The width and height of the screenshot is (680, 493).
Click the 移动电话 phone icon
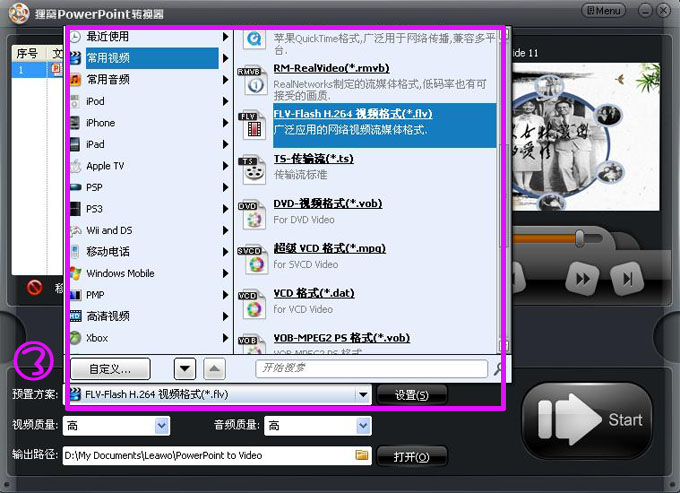(x=75, y=251)
